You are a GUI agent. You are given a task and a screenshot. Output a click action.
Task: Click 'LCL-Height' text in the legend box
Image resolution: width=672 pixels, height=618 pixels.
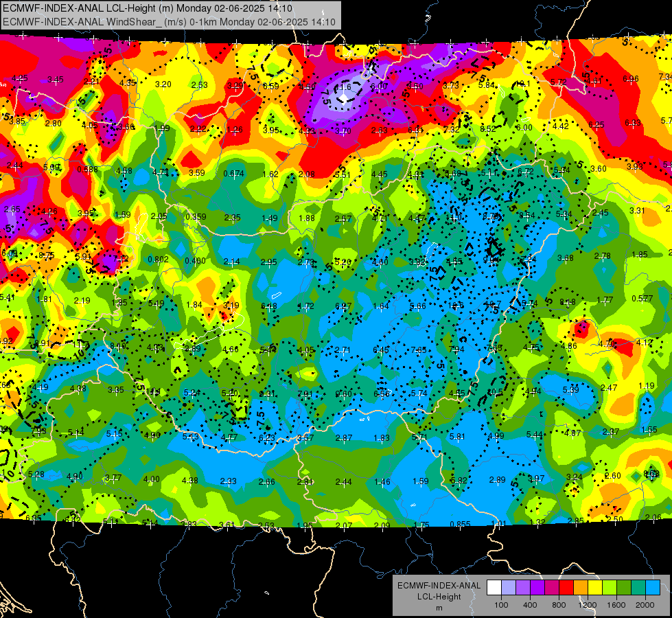pyautogui.click(x=439, y=597)
